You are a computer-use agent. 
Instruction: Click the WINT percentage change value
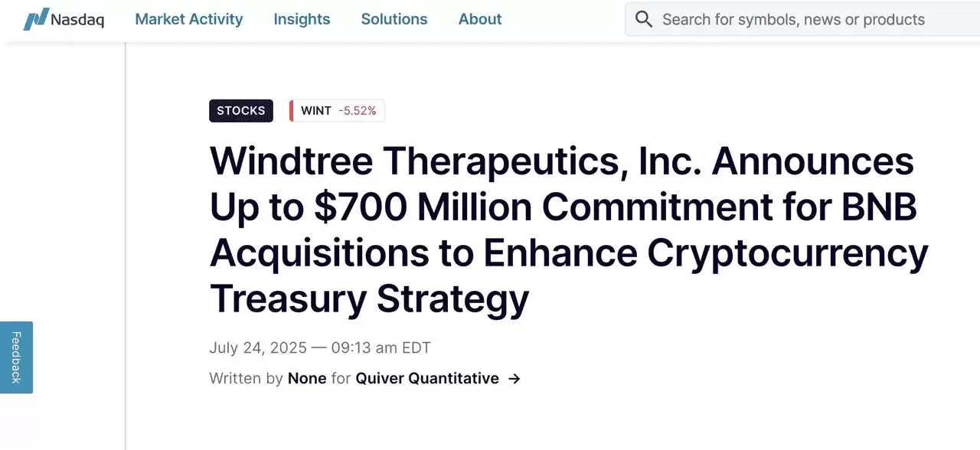click(x=357, y=110)
